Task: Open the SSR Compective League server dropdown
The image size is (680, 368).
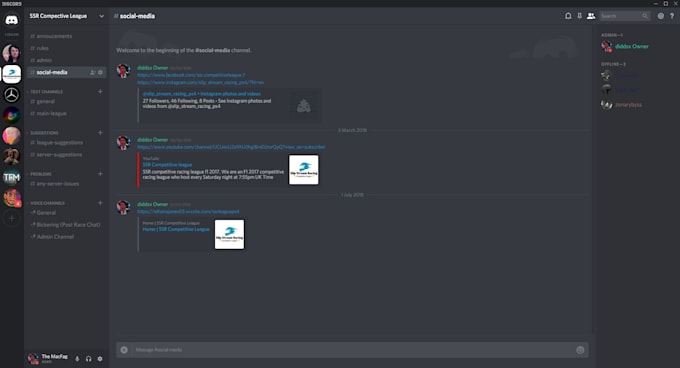Action: click(x=66, y=16)
